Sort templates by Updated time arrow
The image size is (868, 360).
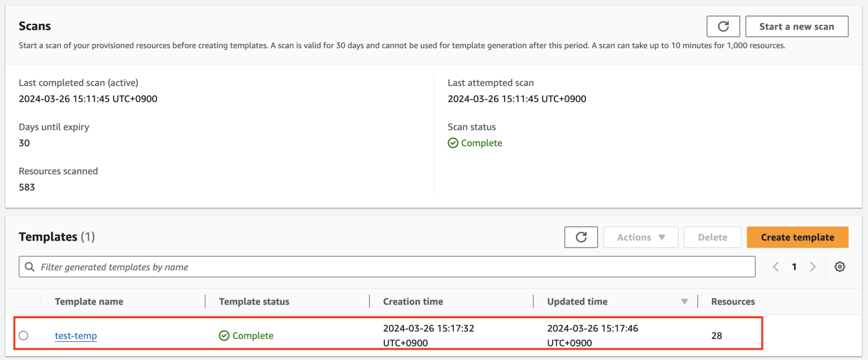(x=684, y=302)
